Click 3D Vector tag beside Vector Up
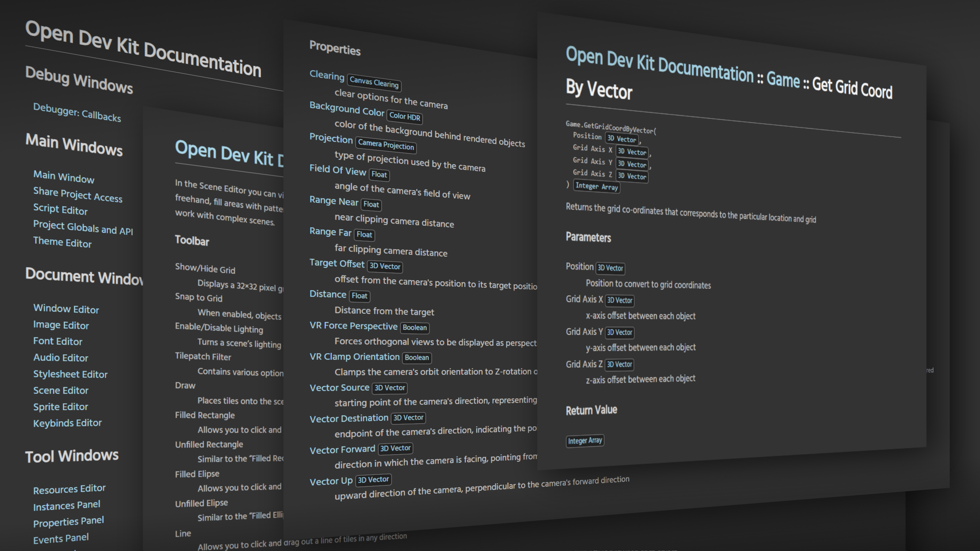 click(373, 480)
